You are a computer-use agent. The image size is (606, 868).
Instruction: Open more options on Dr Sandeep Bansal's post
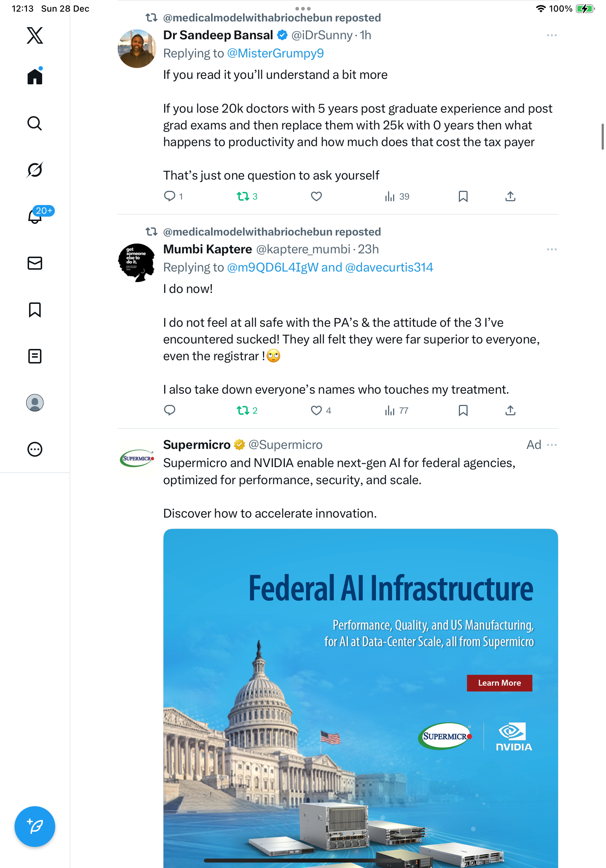(551, 35)
